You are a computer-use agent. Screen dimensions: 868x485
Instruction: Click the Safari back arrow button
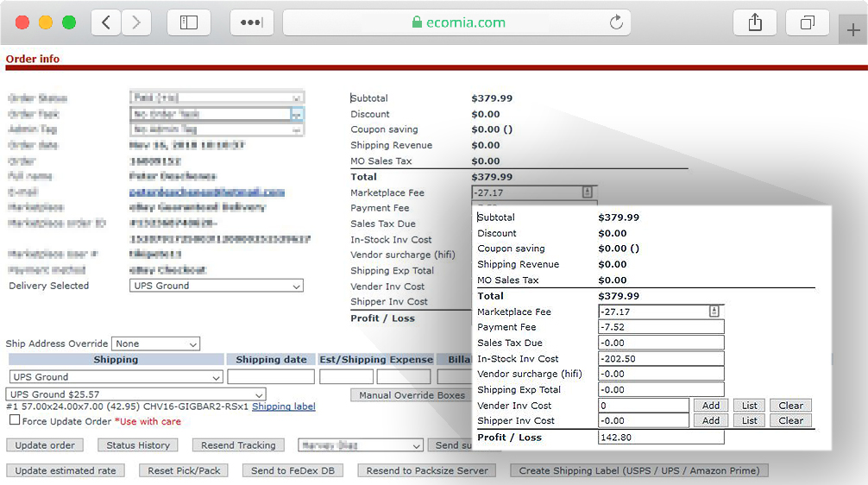[106, 23]
